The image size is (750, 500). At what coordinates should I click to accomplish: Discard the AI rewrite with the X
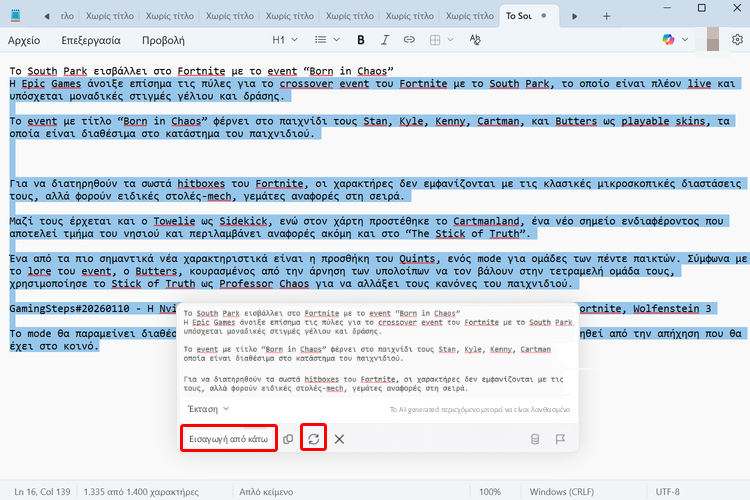[340, 439]
